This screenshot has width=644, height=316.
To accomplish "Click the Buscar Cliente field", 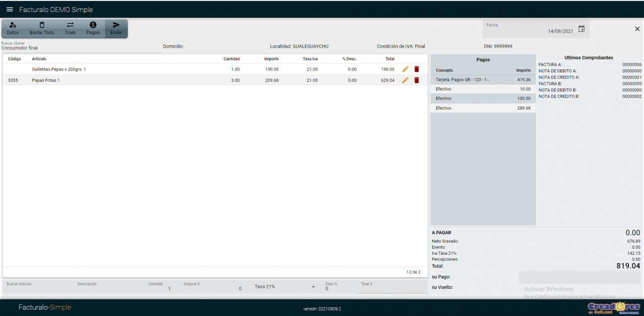I will [80, 48].
